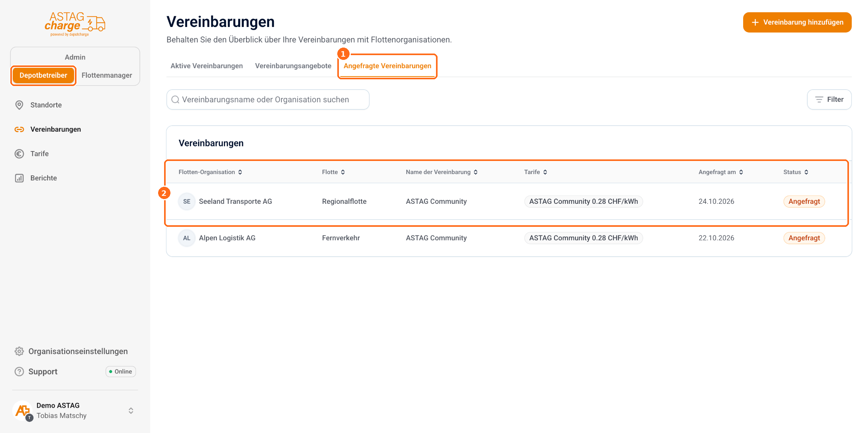
Task: Click the Vereinbarungen link icon in sidebar
Action: coord(19,129)
